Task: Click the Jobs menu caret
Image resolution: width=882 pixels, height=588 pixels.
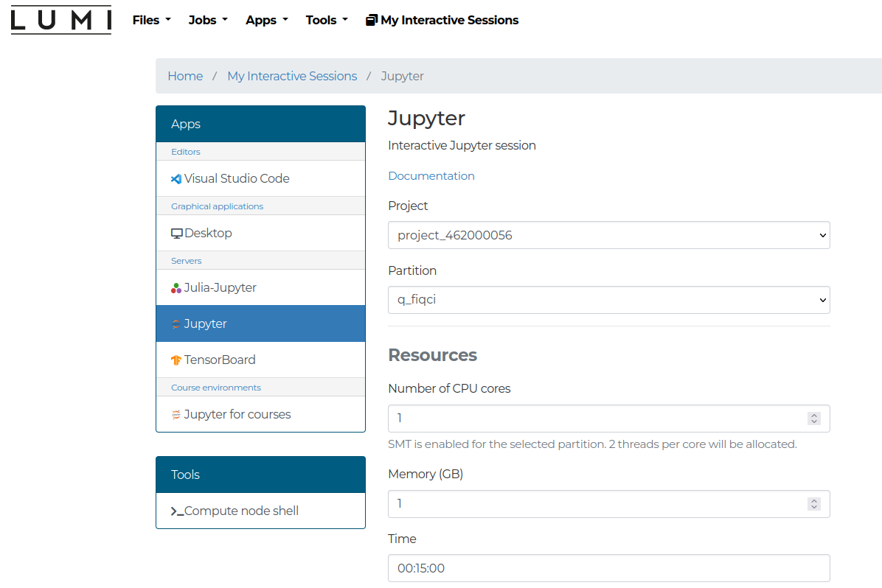Action: (225, 20)
